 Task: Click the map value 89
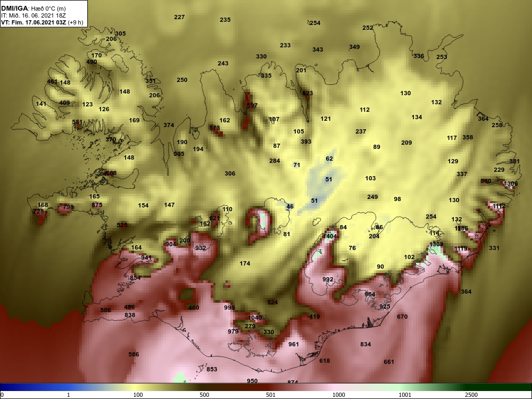point(376,147)
